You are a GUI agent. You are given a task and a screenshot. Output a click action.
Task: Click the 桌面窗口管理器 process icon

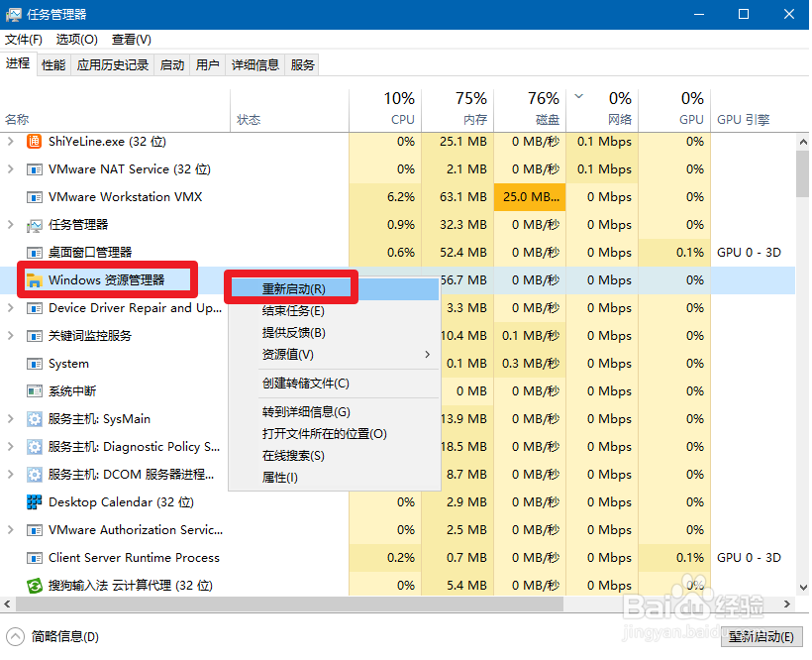(x=33, y=253)
